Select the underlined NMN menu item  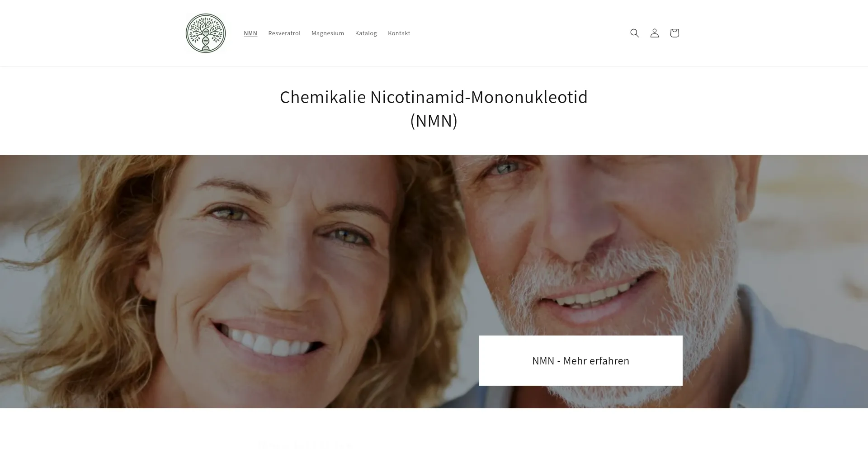point(250,33)
